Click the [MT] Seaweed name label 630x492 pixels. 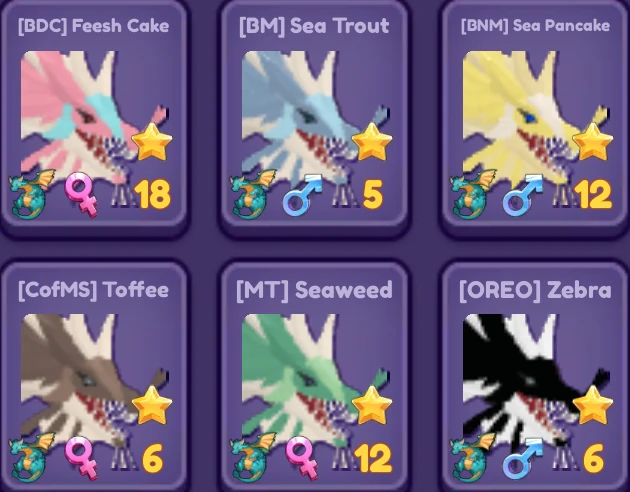tap(314, 290)
